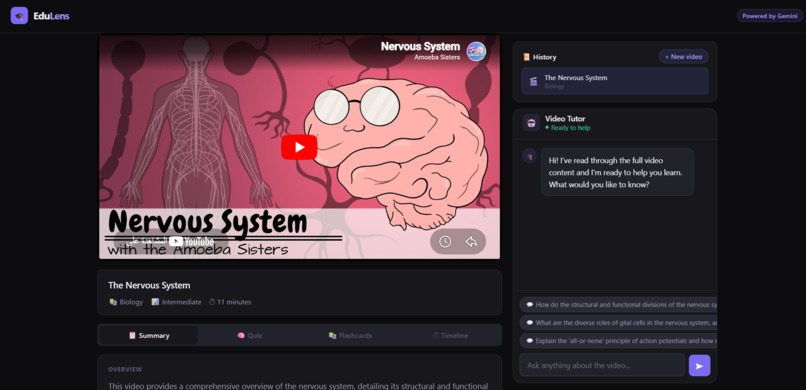Click the Nervous System video title overlay
The image size is (806, 390).
[x=420, y=47]
